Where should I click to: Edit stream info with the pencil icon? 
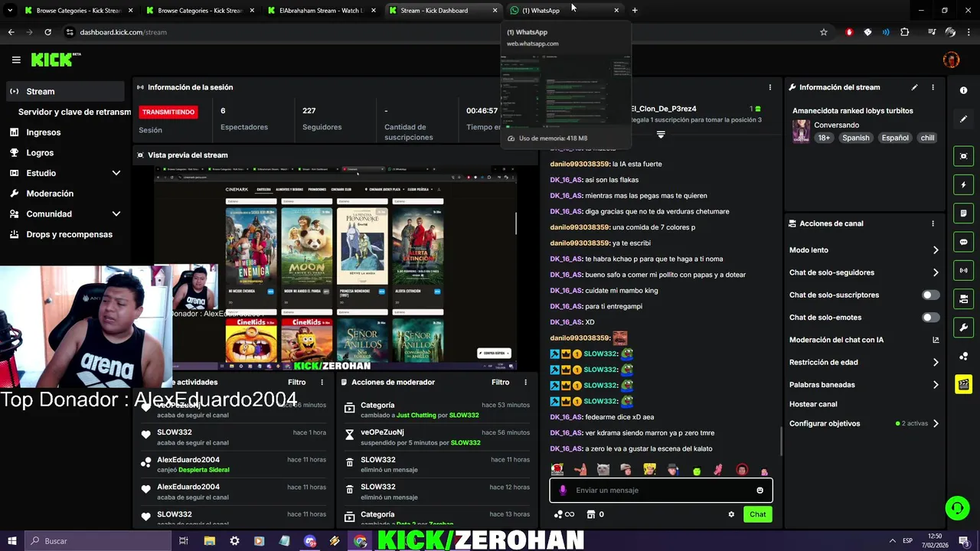[x=914, y=87]
